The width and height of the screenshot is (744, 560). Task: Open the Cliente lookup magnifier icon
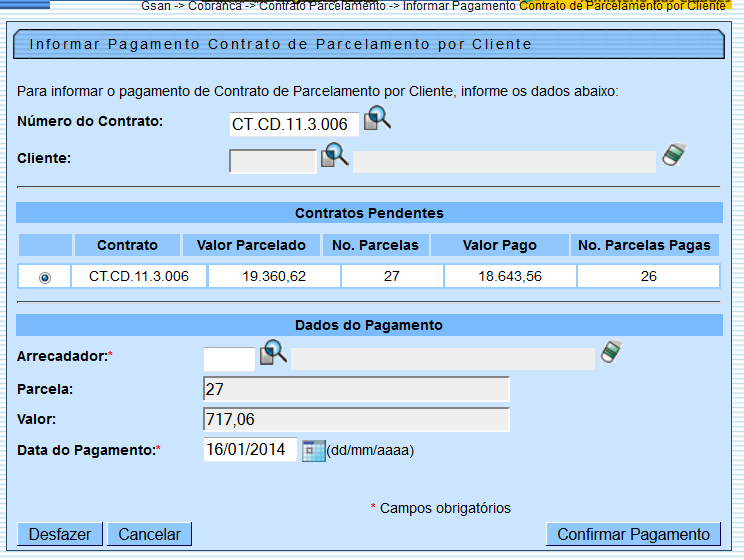333,155
